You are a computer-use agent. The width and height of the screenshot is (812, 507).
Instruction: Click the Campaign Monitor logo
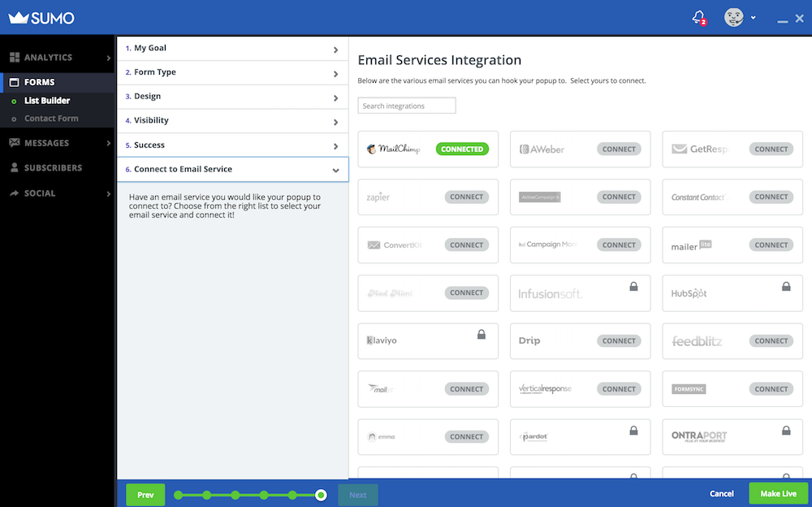(548, 245)
